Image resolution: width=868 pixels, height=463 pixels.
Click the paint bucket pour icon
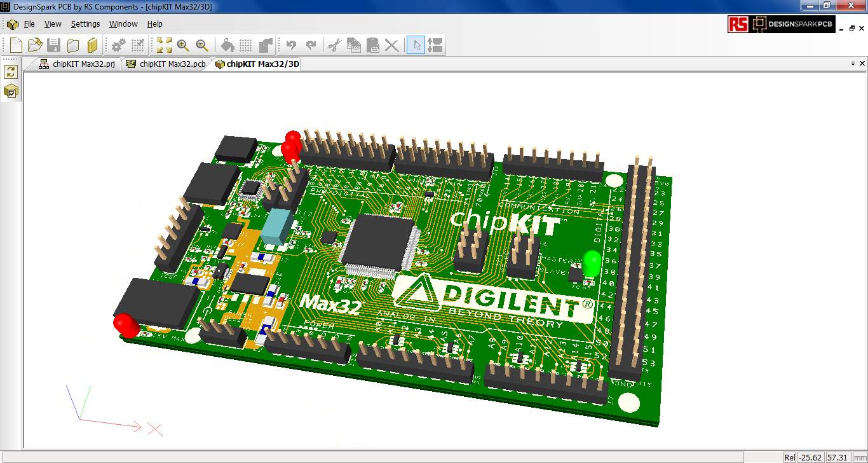pyautogui.click(x=227, y=45)
